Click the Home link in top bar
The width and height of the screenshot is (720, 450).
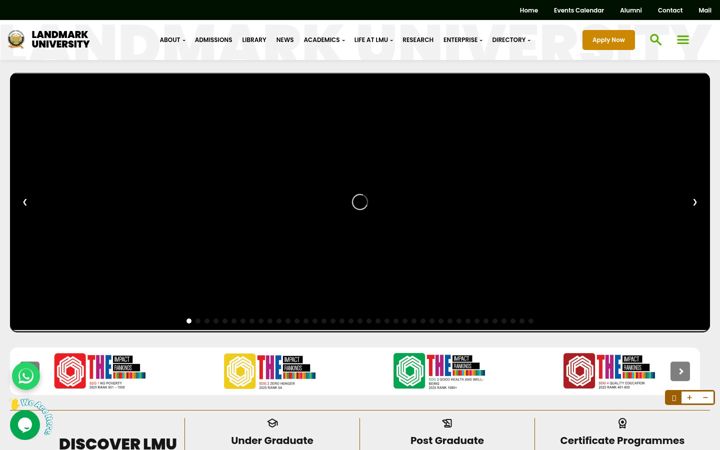click(529, 10)
